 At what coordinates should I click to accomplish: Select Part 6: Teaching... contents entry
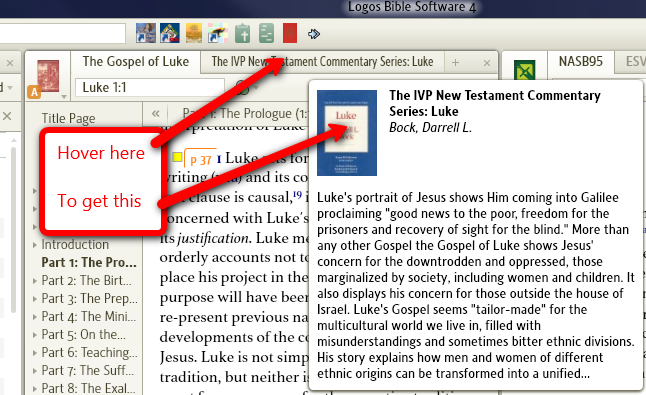(x=89, y=353)
